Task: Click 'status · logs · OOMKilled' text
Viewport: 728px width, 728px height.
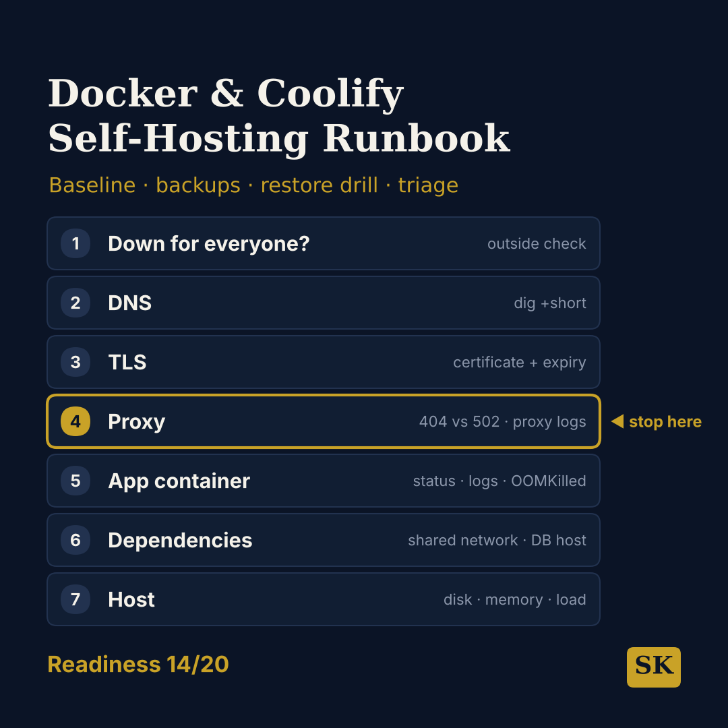Action: (x=499, y=481)
